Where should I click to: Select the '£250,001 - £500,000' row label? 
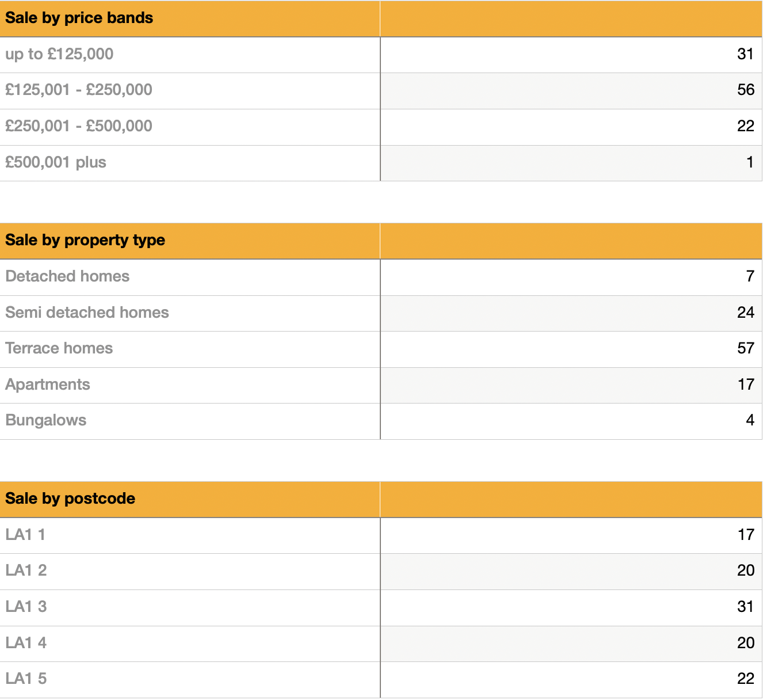79,126
